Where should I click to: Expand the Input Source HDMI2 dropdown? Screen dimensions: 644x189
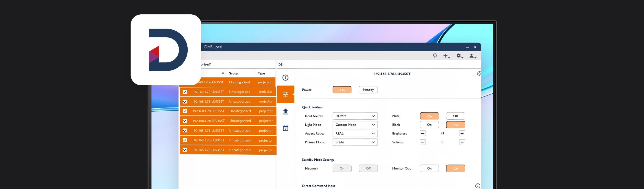click(355, 116)
